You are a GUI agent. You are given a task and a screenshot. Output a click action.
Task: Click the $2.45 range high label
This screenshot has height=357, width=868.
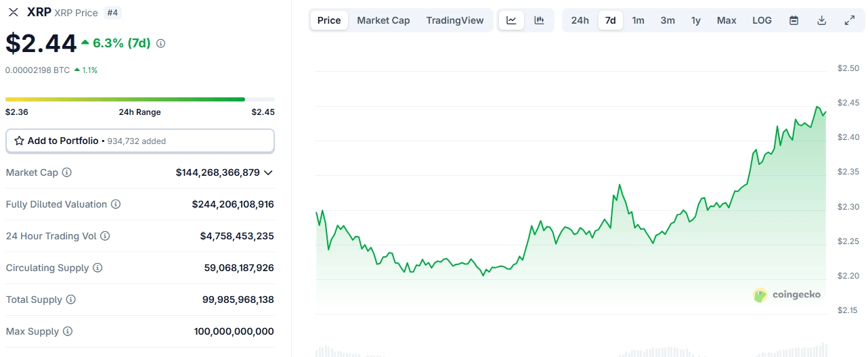tap(263, 112)
